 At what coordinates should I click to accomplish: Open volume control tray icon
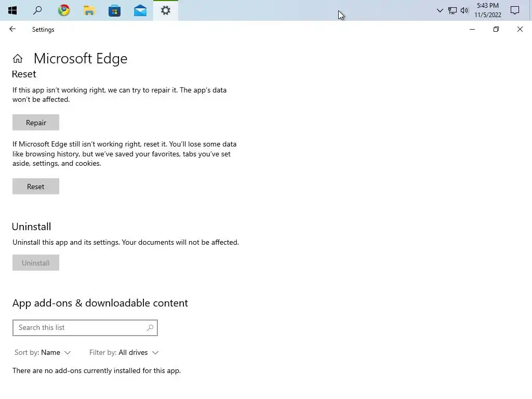click(464, 10)
